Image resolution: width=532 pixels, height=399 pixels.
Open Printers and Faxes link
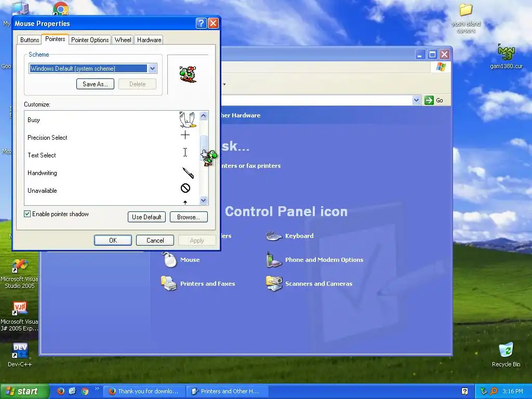(208, 284)
